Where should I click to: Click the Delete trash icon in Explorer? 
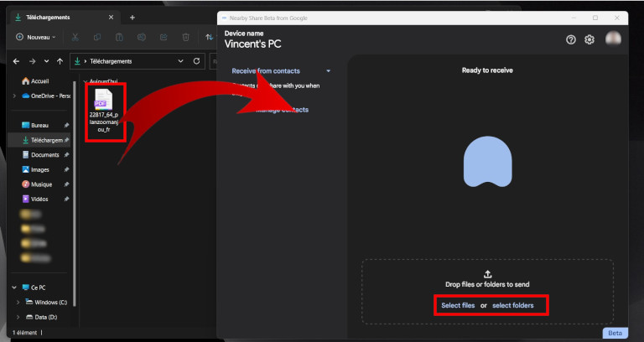[185, 37]
